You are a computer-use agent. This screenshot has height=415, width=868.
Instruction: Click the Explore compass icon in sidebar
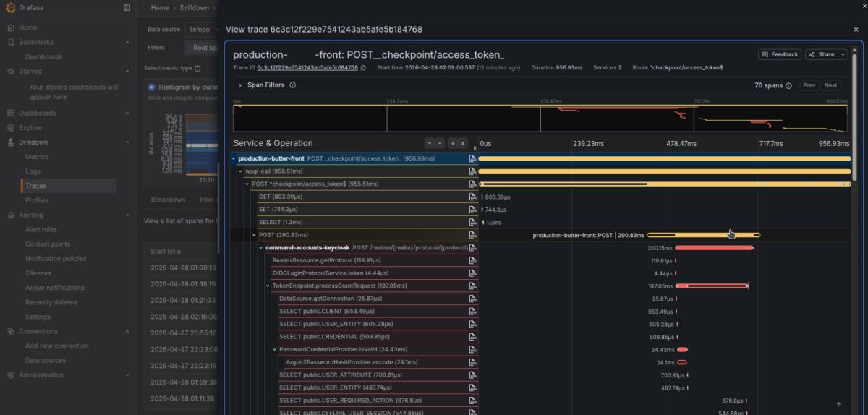tap(12, 128)
